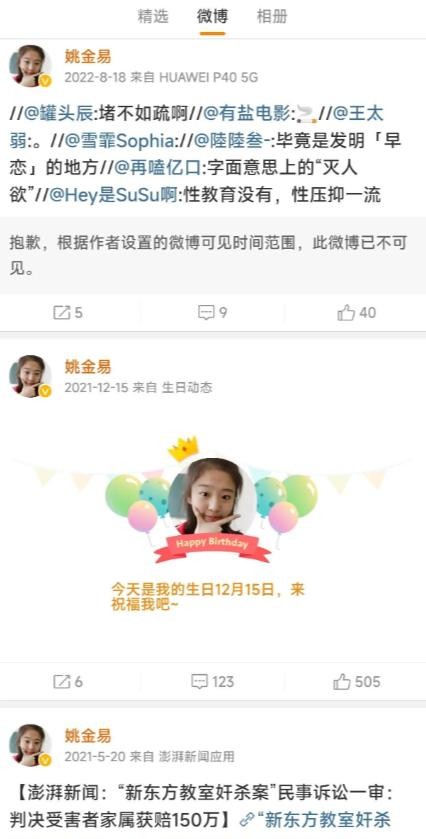The width and height of the screenshot is (426, 839).
Task: Tap the repost icon showing 6
Action: pyautogui.click(x=62, y=682)
